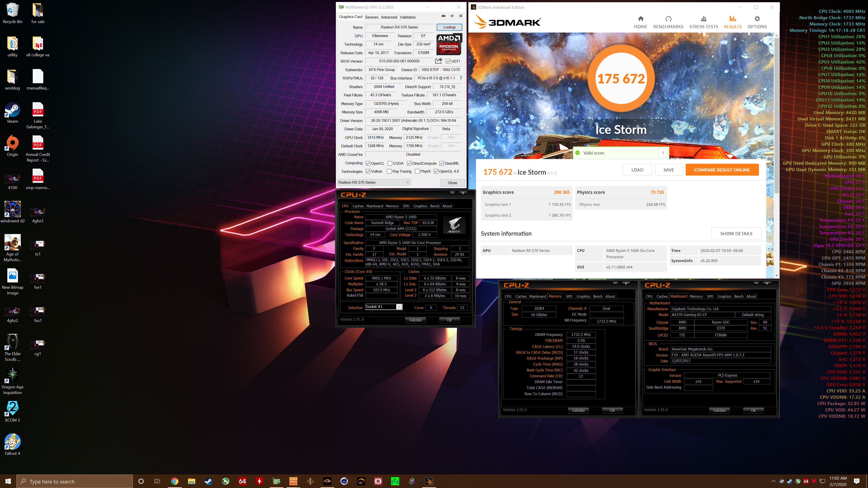Click the AIDA64 taskbar icon
The image size is (868, 488).
click(242, 481)
